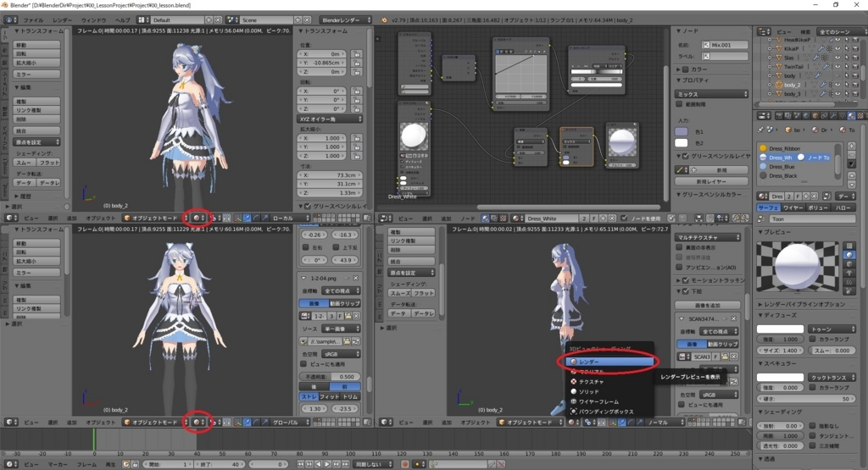Select the flat plane preview type icon
Viewport: 868px width, 470px height.
(x=849, y=246)
